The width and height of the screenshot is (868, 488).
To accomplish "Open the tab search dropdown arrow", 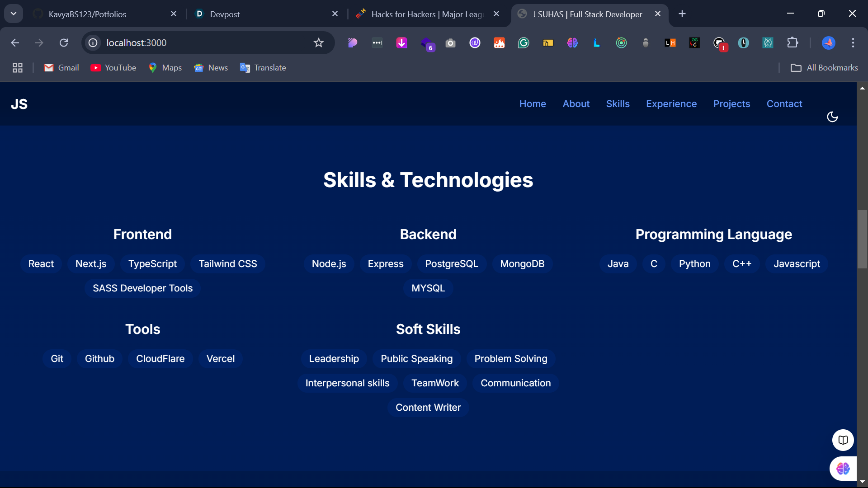I will click(x=14, y=14).
